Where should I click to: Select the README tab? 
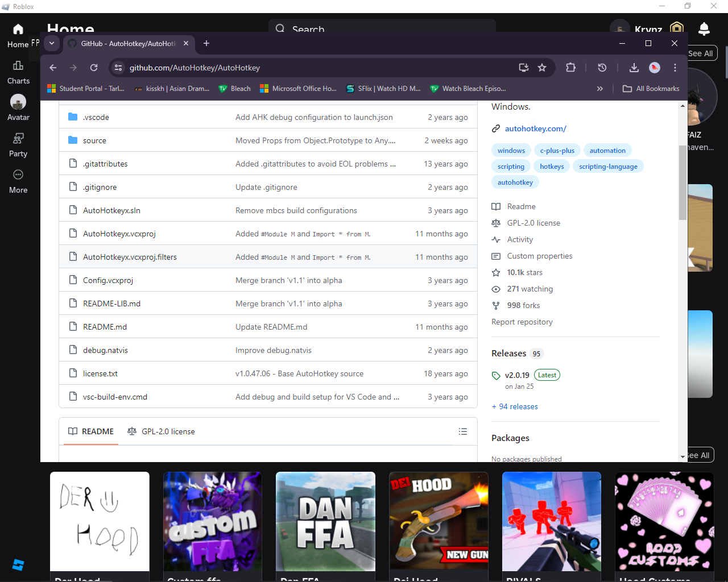91,431
